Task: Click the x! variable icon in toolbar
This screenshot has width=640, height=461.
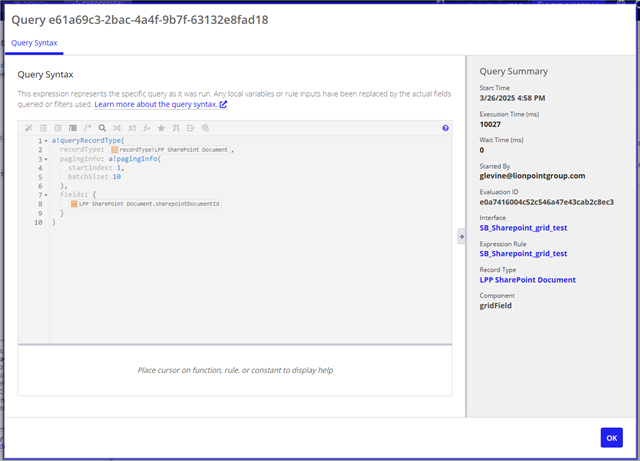Action: point(132,128)
